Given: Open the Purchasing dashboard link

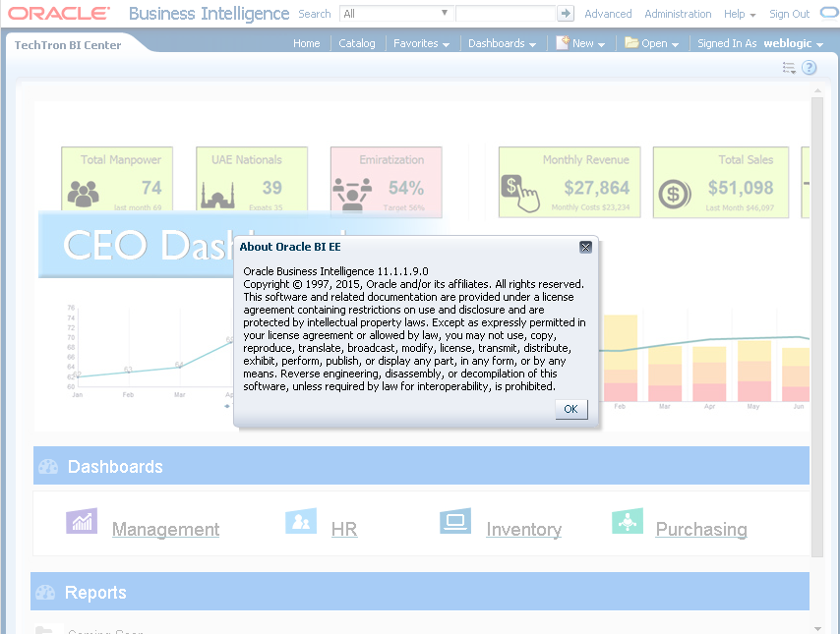Looking at the screenshot, I should point(701,529).
